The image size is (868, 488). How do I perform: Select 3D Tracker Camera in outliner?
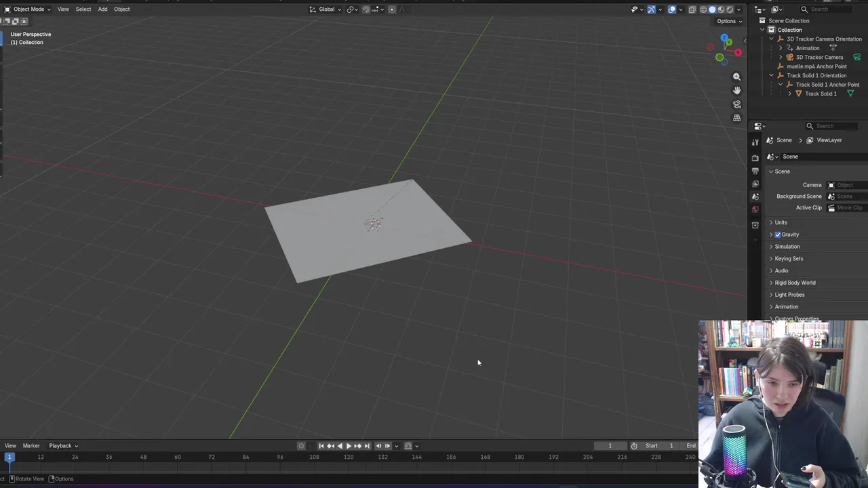[x=819, y=57]
